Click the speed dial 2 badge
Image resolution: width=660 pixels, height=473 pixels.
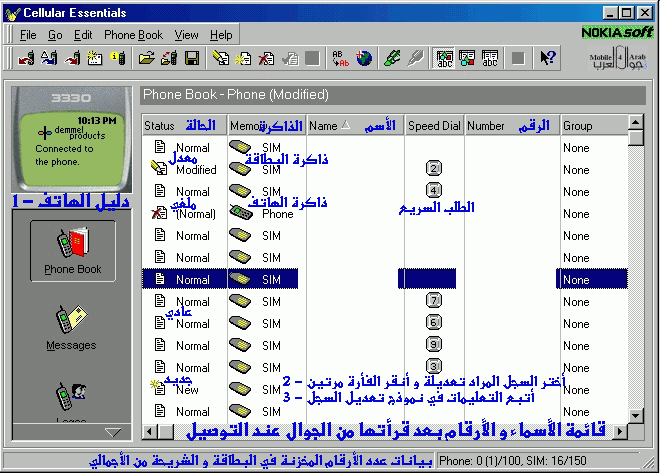[x=434, y=168]
